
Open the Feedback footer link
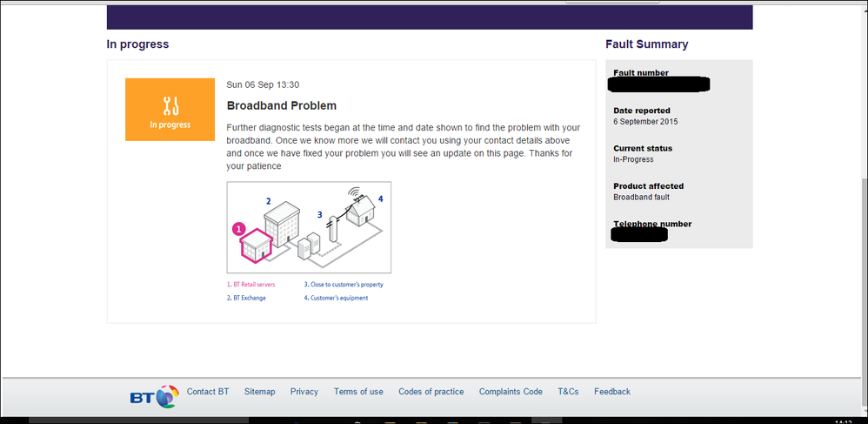612,391
